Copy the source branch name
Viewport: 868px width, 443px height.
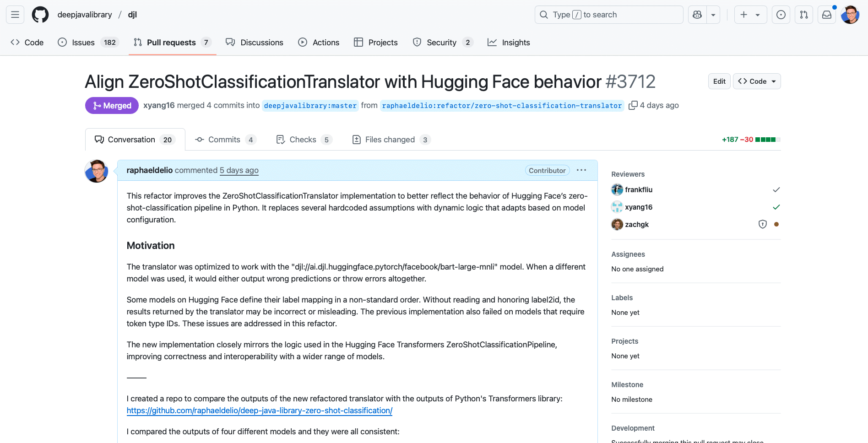tap(633, 105)
